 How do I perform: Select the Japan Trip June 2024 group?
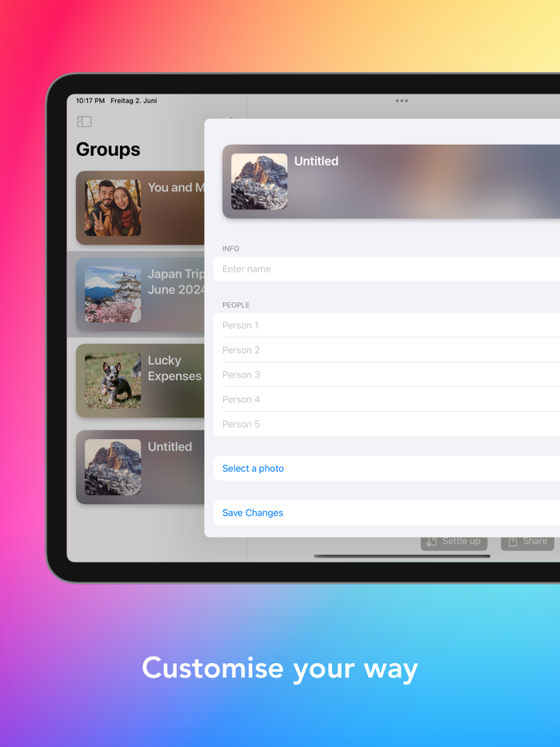tap(140, 294)
